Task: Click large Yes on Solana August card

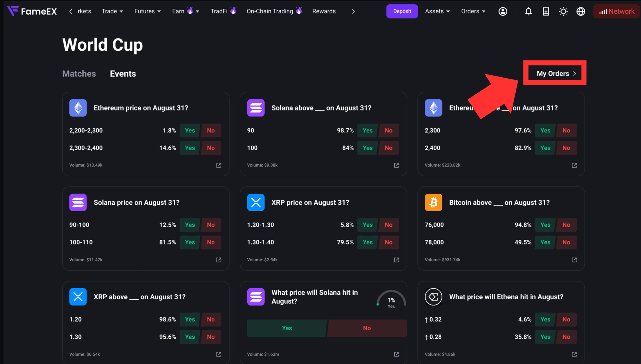Action: [x=287, y=328]
